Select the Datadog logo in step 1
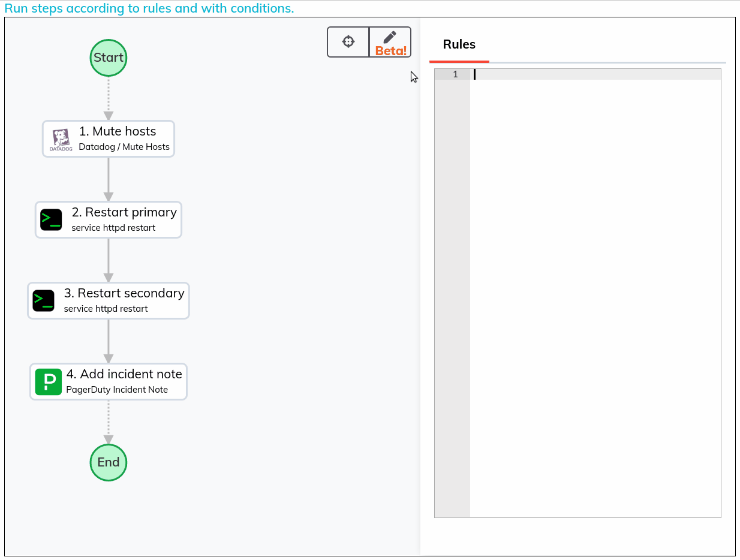The height and width of the screenshot is (560, 740). click(61, 140)
